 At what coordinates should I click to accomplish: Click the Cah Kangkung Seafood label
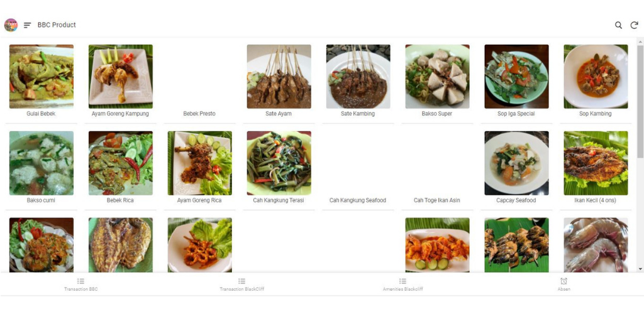pos(358,200)
